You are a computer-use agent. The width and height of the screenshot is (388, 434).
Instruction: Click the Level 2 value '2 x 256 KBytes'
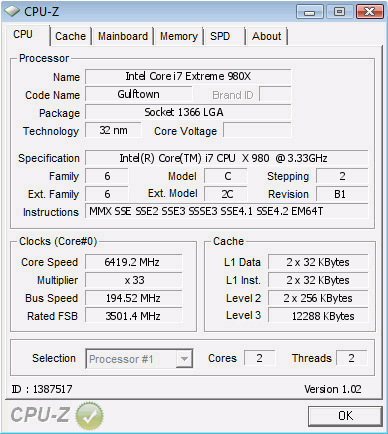(x=318, y=298)
